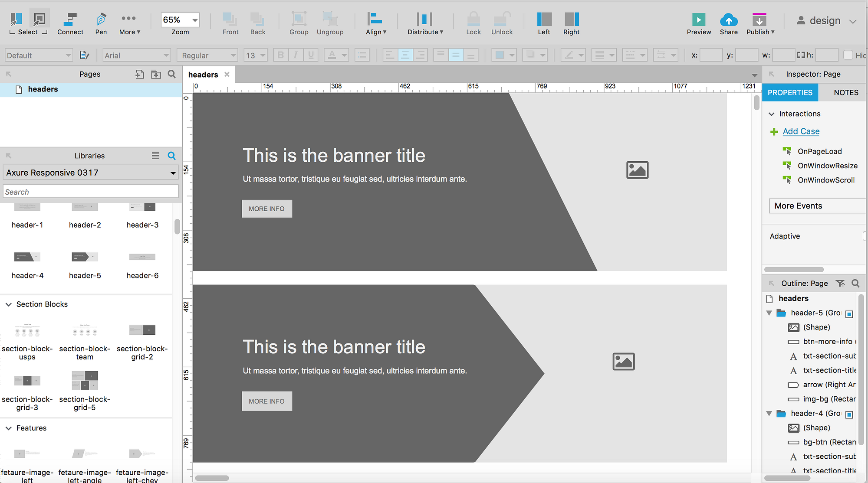Open the fill color swatch
868x483 pixels.
click(x=500, y=55)
